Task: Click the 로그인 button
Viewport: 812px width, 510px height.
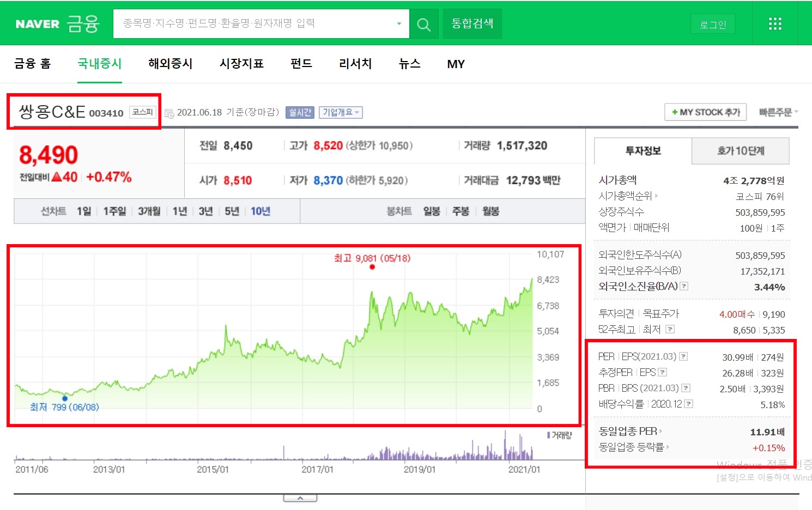Action: (713, 25)
